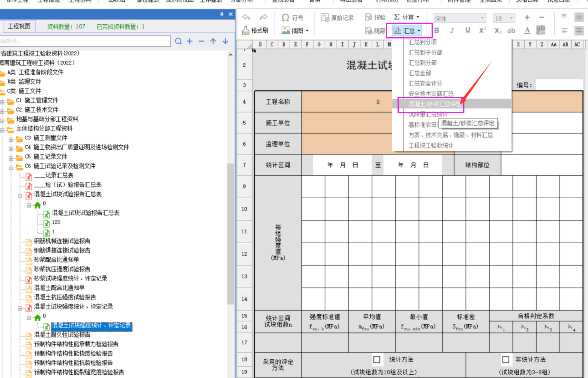Viewport: 588px width, 378px height.
Task: Select 钢筋机械连接试验报告 in tree
Action: click(62, 241)
